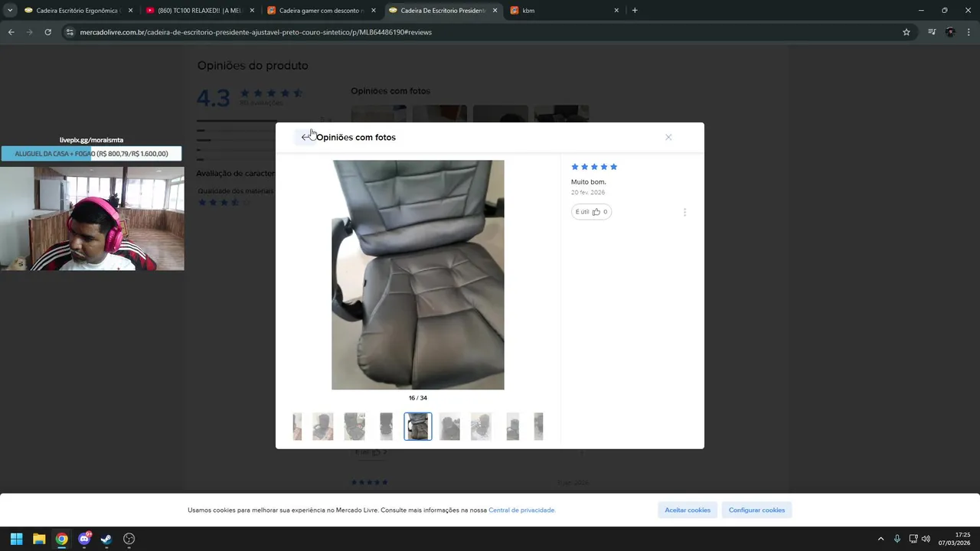The height and width of the screenshot is (551, 980).
Task: Expand the tab search dropdown
Action: point(9,11)
